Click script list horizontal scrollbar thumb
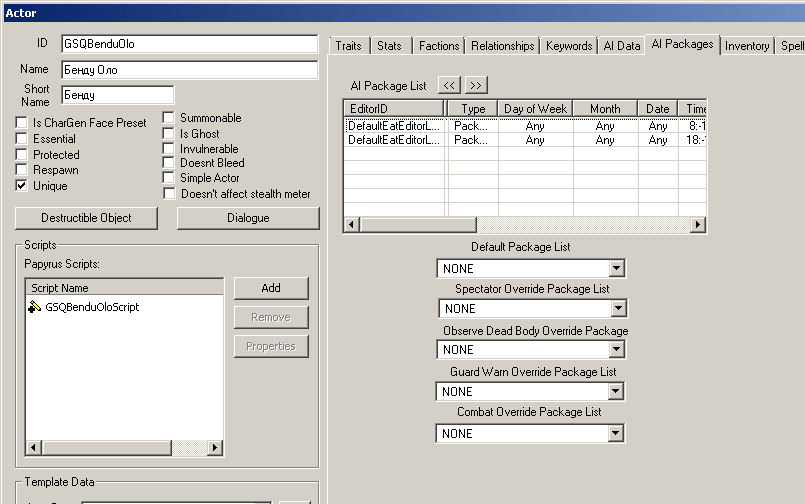Viewport: 805px width, 504px height. click(107, 448)
